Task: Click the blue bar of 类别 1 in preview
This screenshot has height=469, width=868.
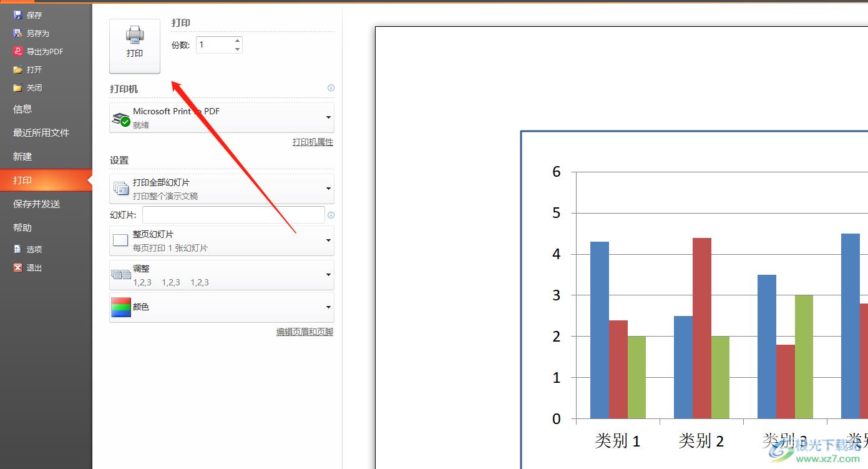Action: 600,330
